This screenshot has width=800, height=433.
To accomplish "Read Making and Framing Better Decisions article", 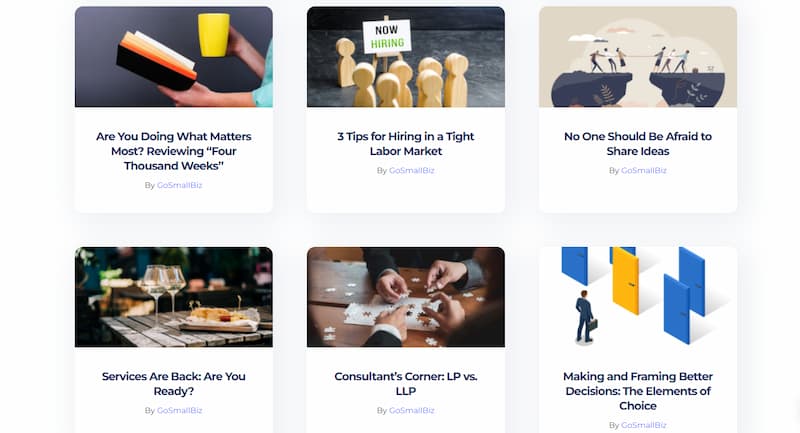I will (638, 391).
